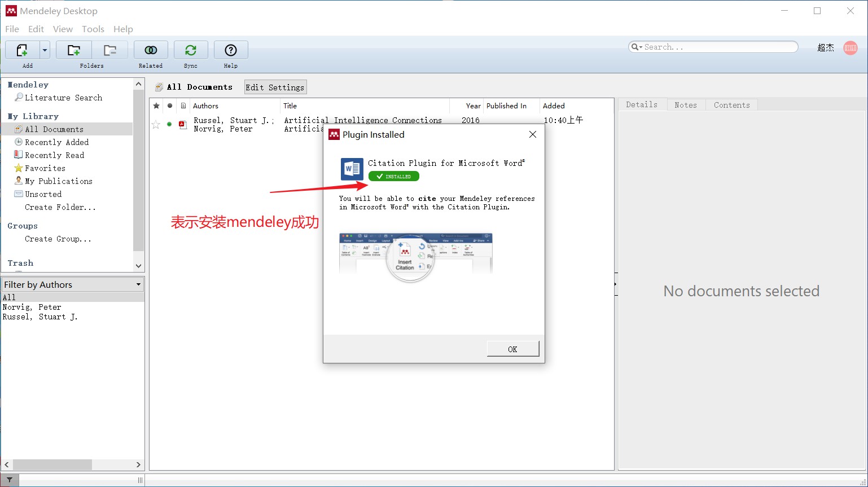
Task: Sync the library using the Sync icon
Action: pos(191,50)
